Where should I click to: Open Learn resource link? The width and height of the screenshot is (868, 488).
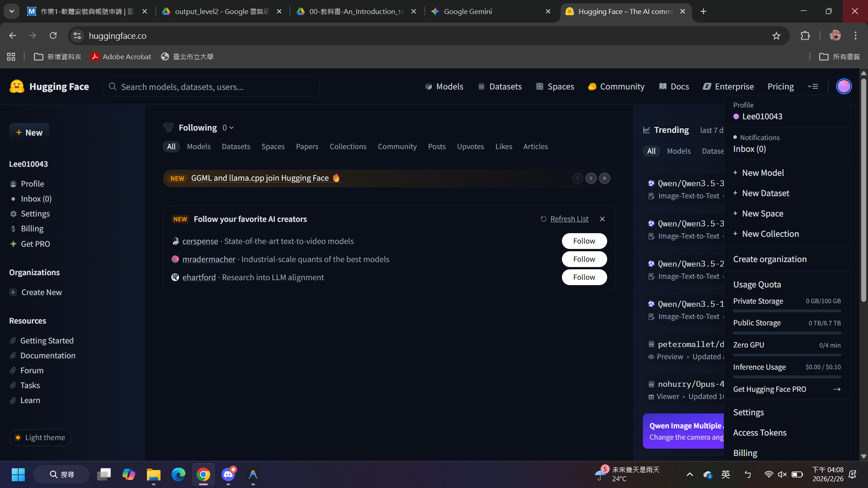25,400
